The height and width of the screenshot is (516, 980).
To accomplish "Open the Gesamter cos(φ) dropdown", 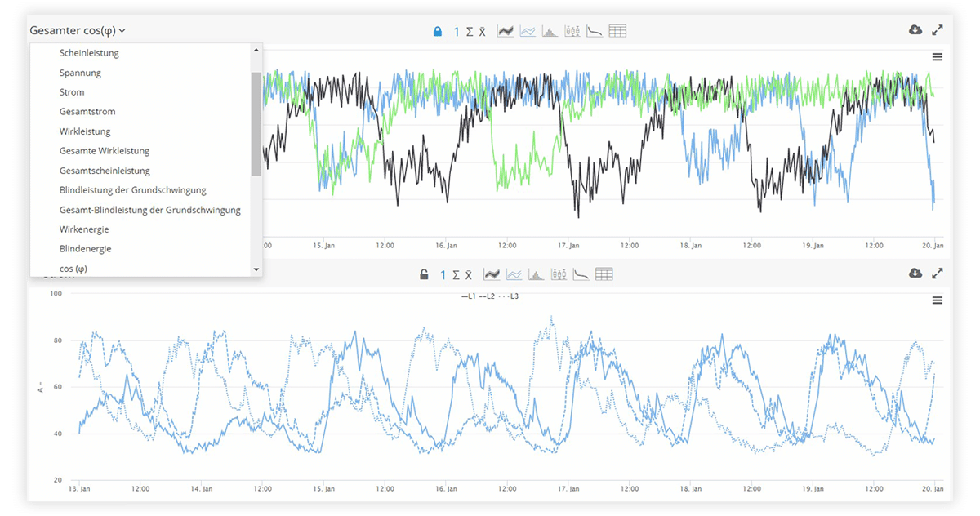I will [x=78, y=31].
